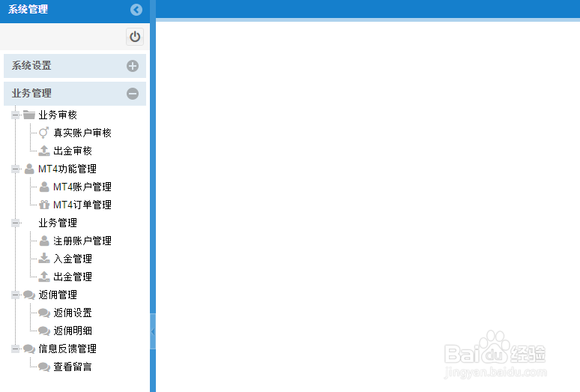This screenshot has width=580, height=392.
Task: Expand the 系统设置 section plus icon
Action: point(133,66)
